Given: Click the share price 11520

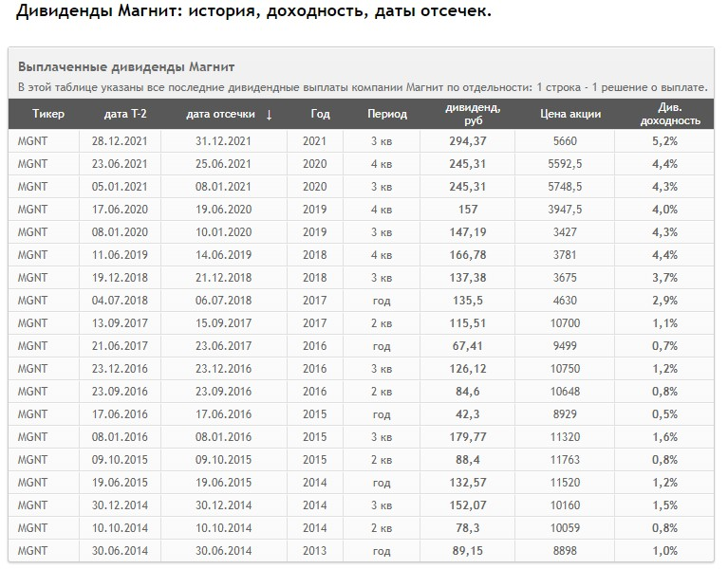Looking at the screenshot, I should [x=565, y=482].
